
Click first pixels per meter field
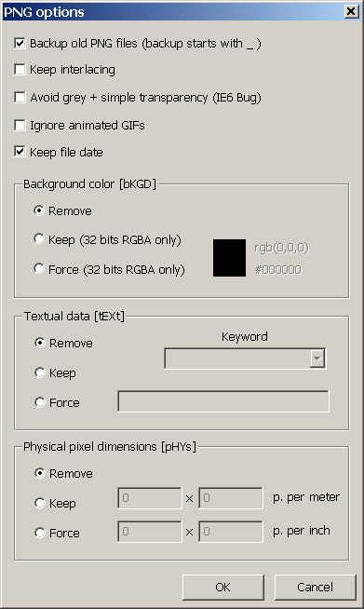pyautogui.click(x=150, y=498)
